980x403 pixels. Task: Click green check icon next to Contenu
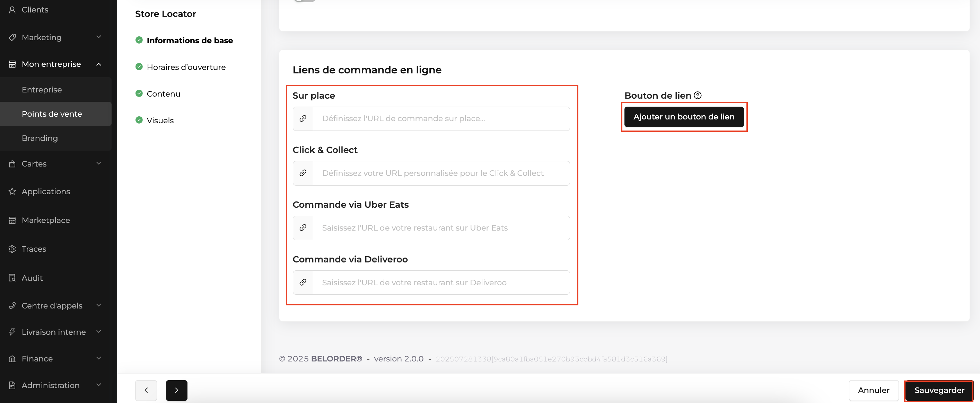(139, 93)
